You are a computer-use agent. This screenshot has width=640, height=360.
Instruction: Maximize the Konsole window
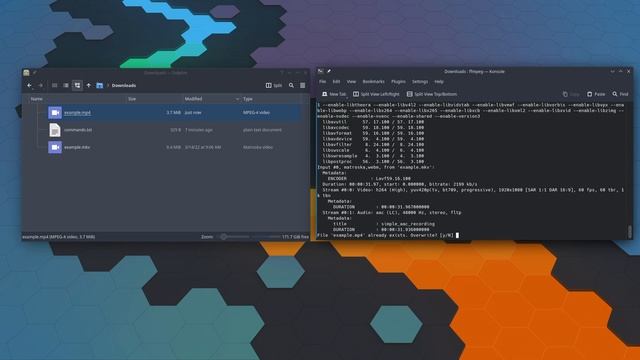tap(621, 71)
